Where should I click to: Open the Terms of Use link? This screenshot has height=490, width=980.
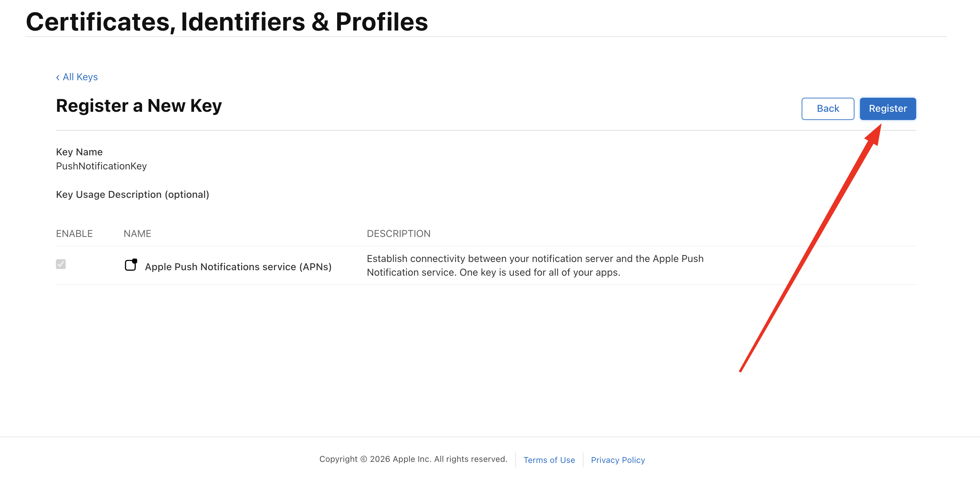(549, 460)
